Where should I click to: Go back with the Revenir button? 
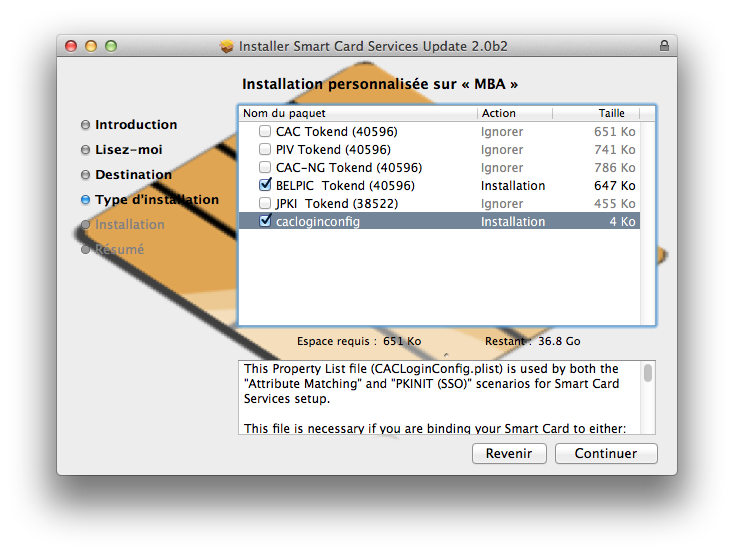pos(509,453)
